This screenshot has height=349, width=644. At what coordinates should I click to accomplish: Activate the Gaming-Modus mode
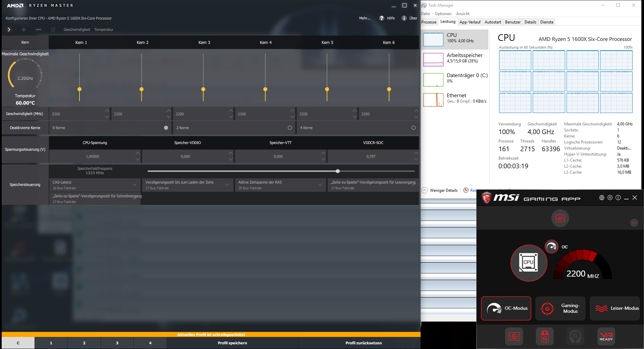[x=560, y=308]
